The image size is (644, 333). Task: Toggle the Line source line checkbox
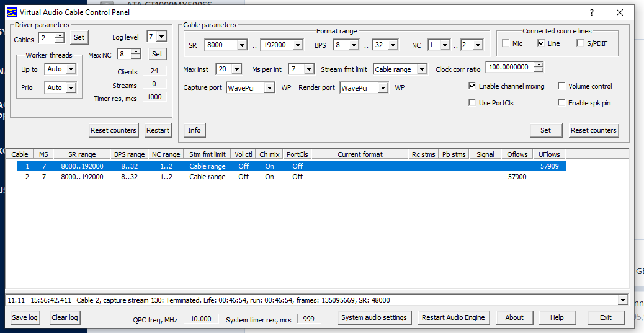[x=541, y=43]
